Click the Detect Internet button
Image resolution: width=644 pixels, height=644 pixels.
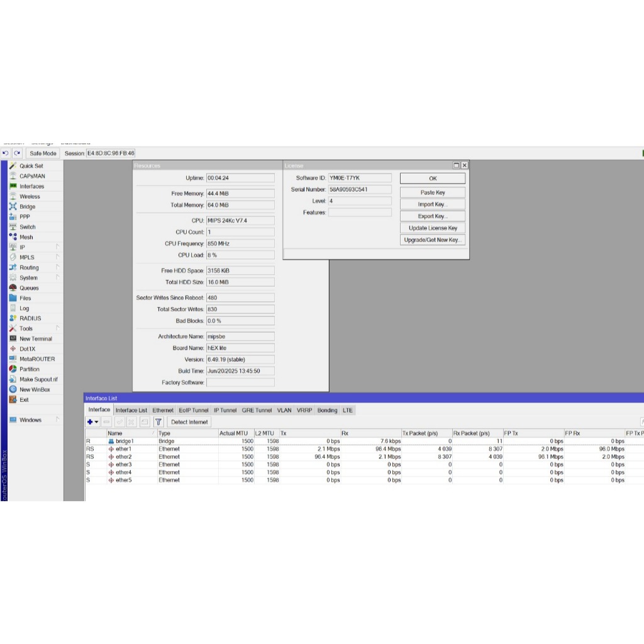coord(189,422)
